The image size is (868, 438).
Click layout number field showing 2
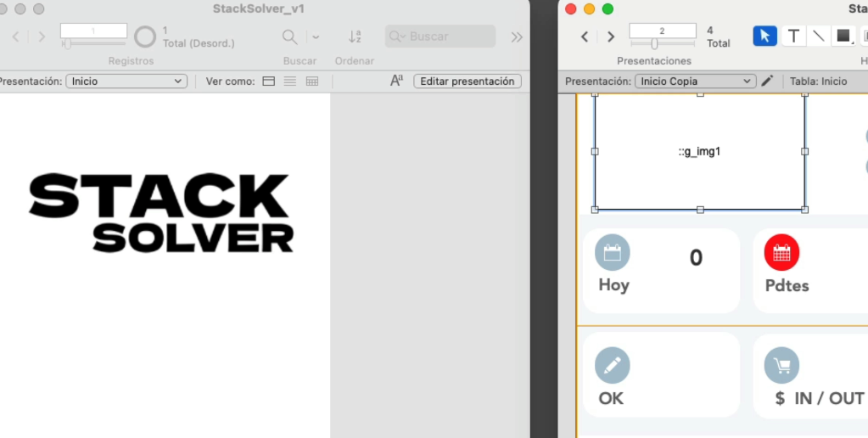pos(663,31)
